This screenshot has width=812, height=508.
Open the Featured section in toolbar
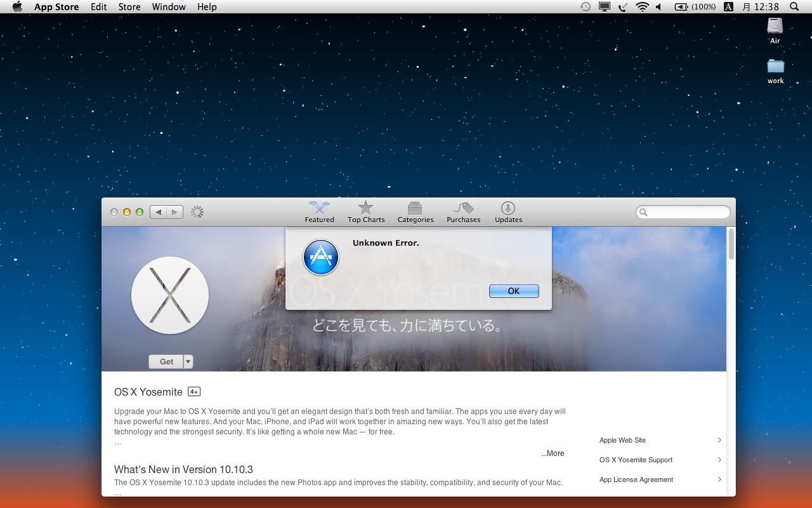point(319,212)
